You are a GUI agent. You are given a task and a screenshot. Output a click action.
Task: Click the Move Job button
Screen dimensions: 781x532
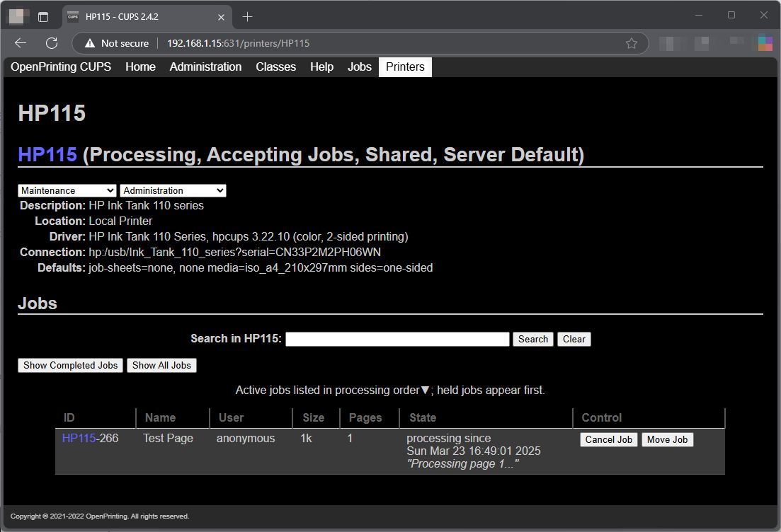tap(667, 439)
